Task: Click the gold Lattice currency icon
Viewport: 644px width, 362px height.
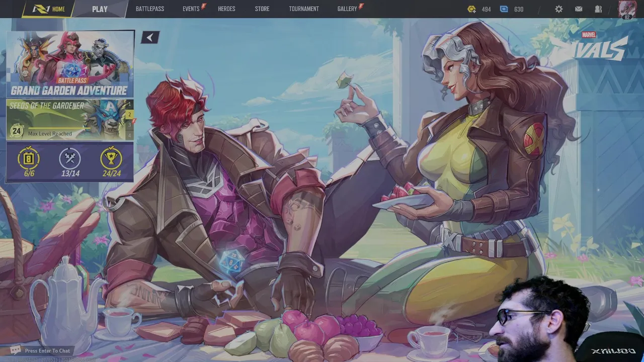Action: coord(471,9)
